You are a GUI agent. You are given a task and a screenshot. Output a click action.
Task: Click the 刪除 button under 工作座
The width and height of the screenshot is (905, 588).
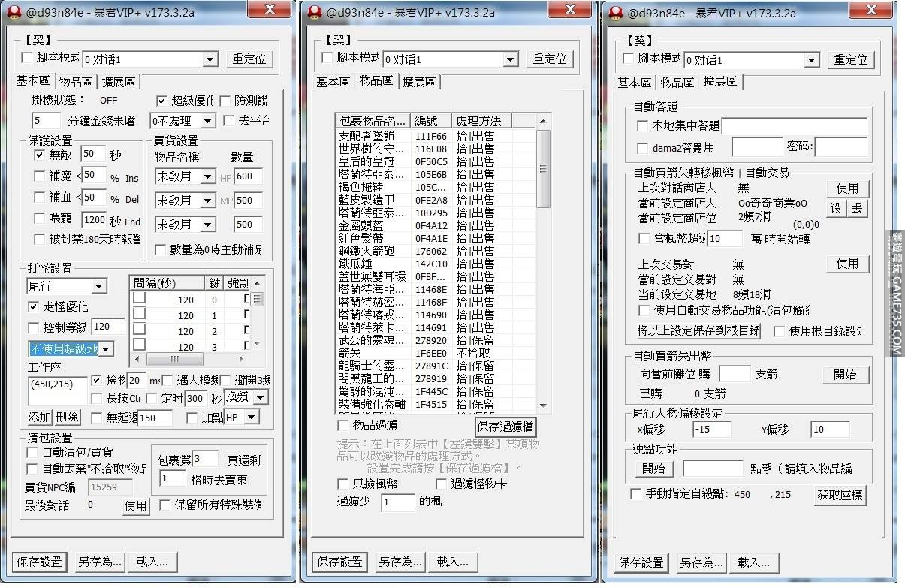point(67,418)
